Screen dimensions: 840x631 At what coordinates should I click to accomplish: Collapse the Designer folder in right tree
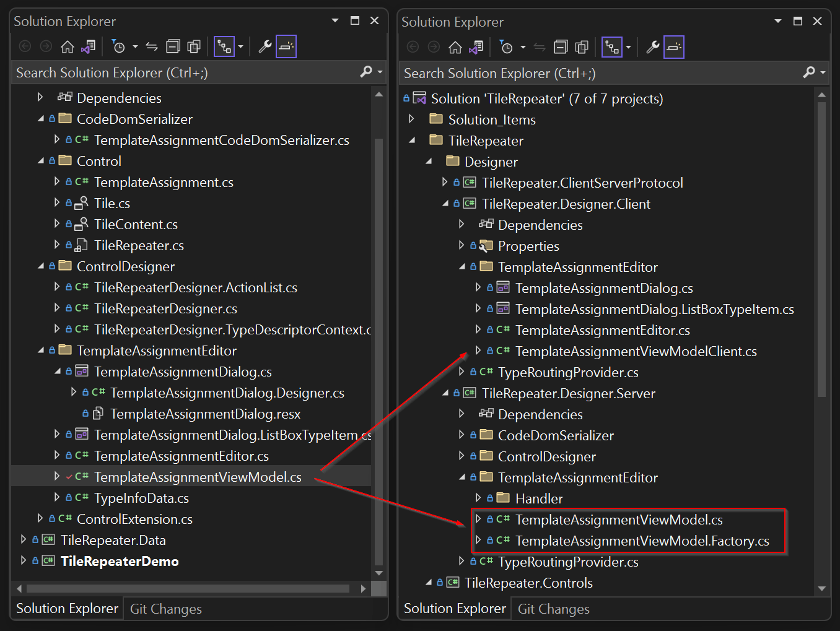click(x=429, y=161)
